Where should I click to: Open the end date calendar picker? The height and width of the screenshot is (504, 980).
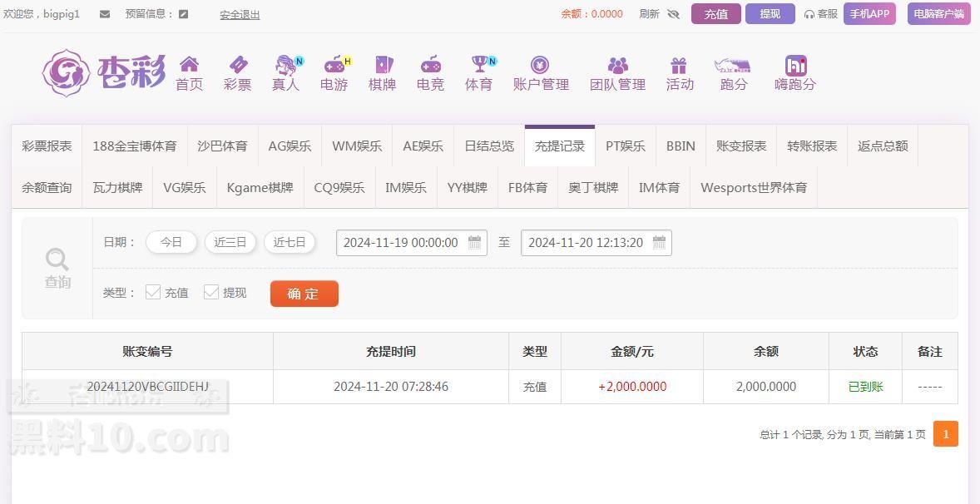pos(659,243)
